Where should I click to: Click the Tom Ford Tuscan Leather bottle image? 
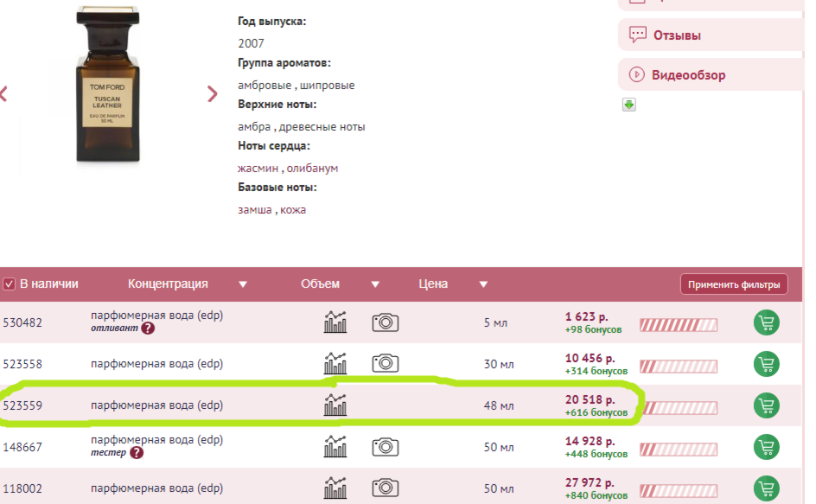pos(108,85)
